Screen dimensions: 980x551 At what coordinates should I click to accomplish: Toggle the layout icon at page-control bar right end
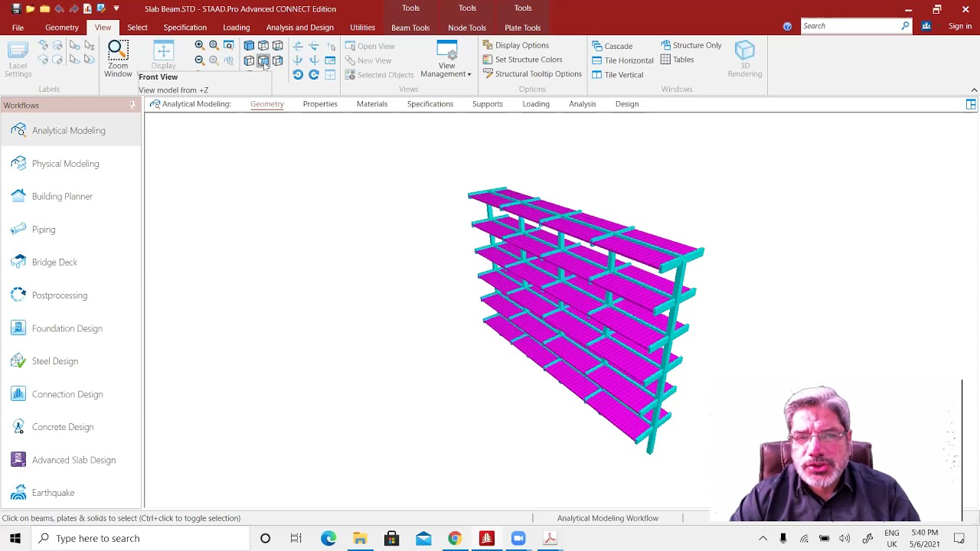point(971,105)
